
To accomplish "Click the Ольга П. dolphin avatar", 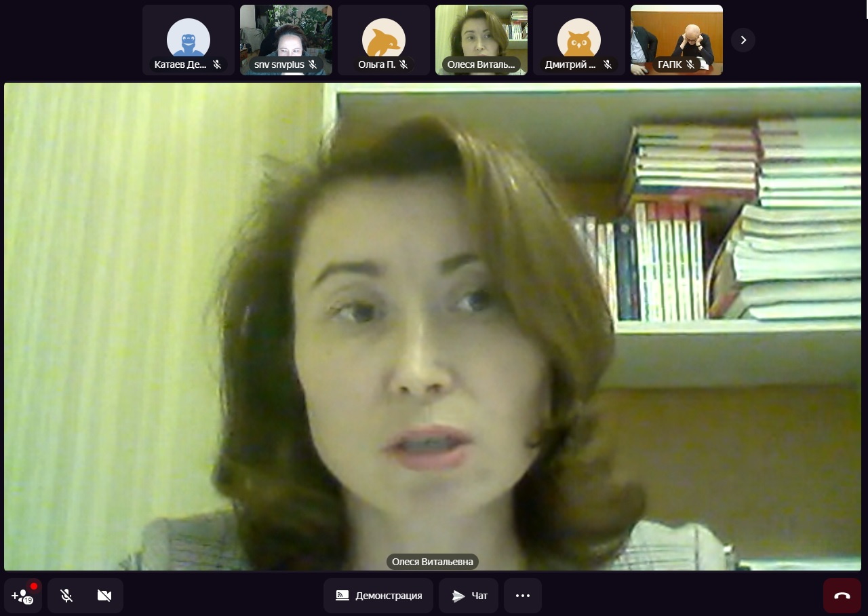I will [x=384, y=39].
